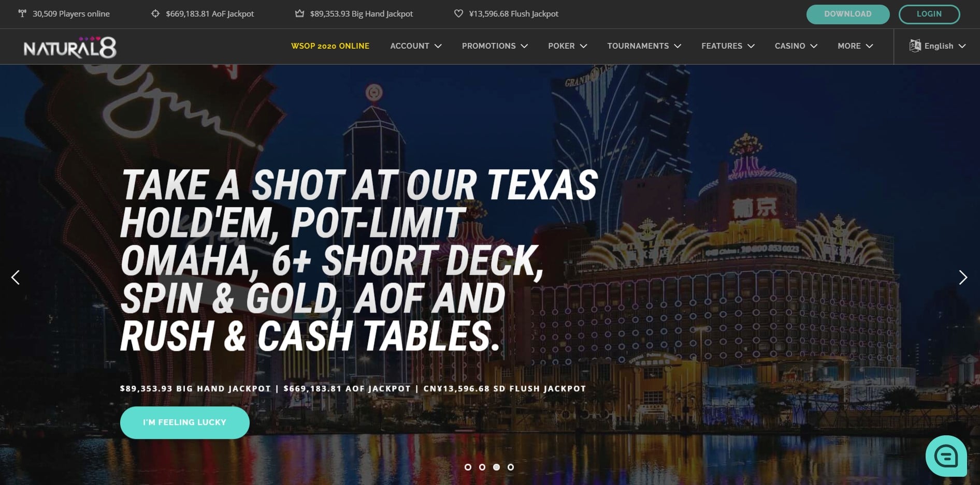This screenshot has height=485, width=980.
Task: Expand the Account dropdown menu
Action: 416,46
